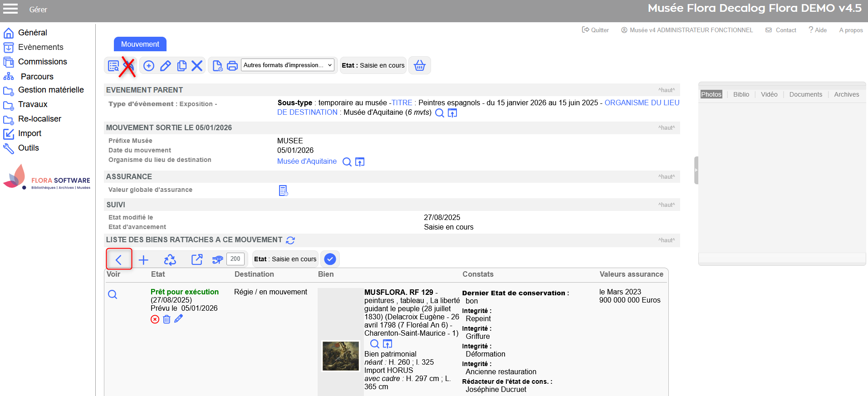Image resolution: width=868 pixels, height=396 pixels.
Task: Click the circled plus add icon
Action: click(x=149, y=66)
